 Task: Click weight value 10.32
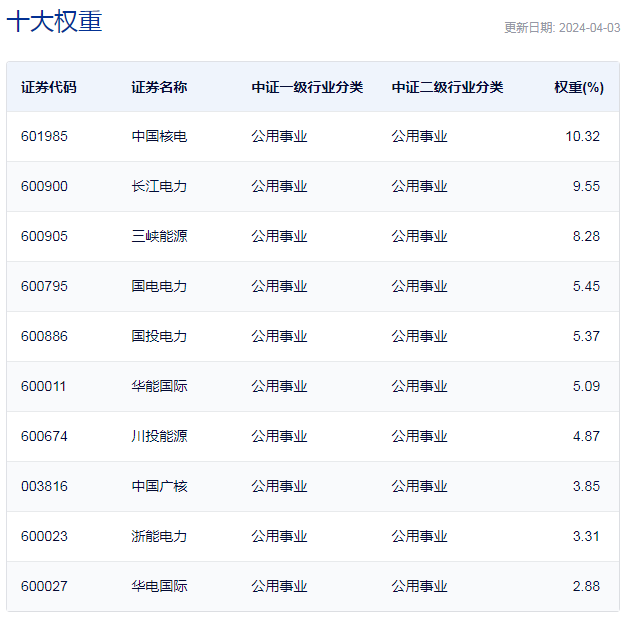(583, 136)
